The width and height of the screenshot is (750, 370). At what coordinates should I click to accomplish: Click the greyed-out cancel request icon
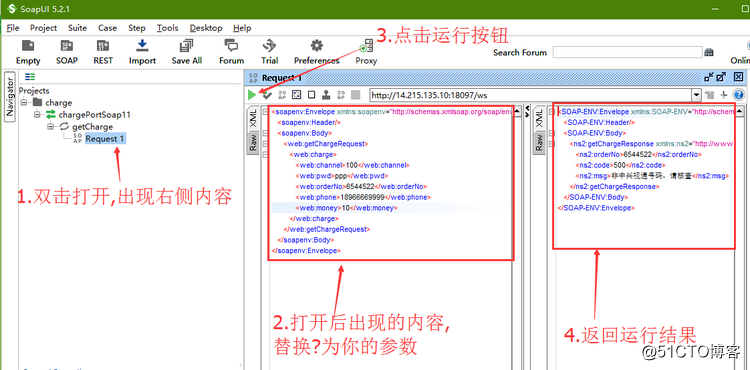(355, 95)
